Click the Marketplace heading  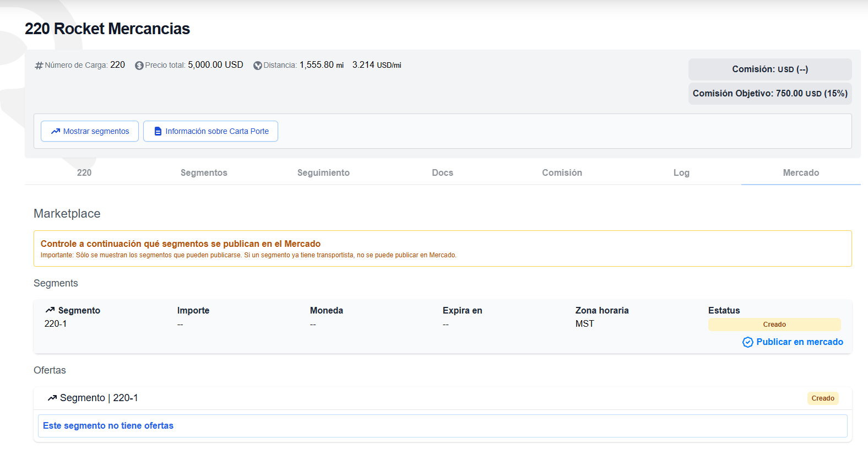(67, 214)
